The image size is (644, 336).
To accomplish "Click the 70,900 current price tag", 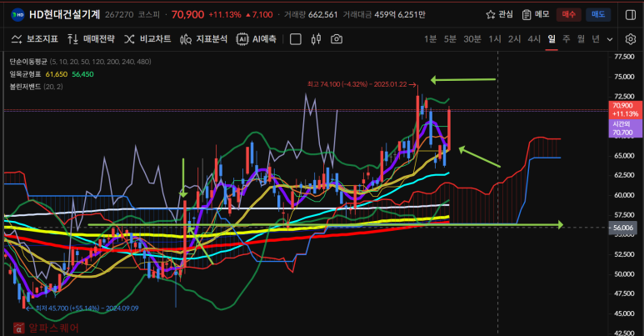I will coord(625,110).
